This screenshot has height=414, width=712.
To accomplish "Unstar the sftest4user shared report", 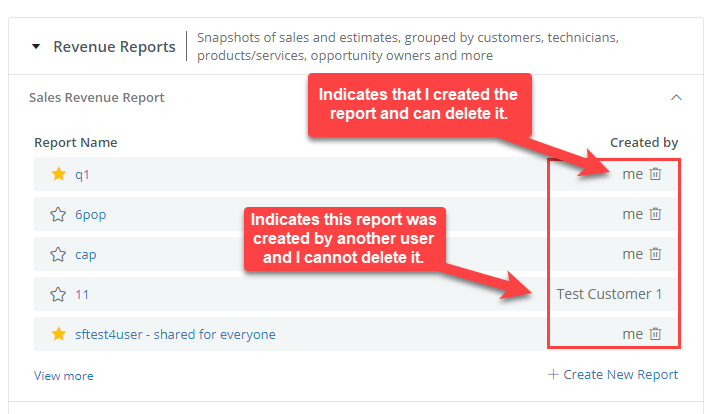I will coord(59,334).
